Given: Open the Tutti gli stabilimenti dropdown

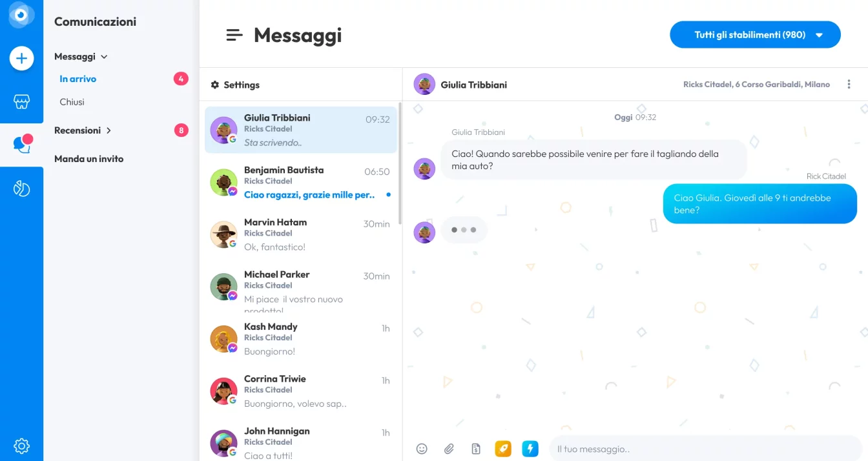Looking at the screenshot, I should coord(755,35).
